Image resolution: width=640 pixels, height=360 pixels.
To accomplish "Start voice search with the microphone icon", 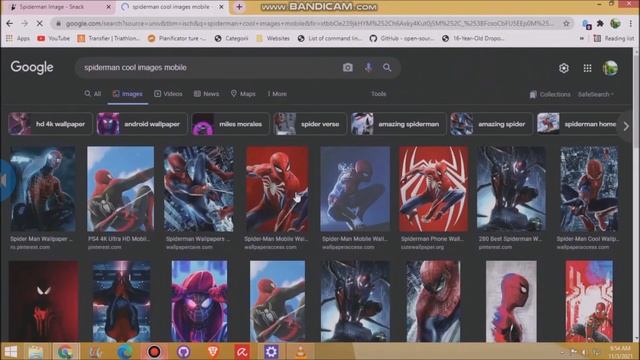I will (368, 67).
